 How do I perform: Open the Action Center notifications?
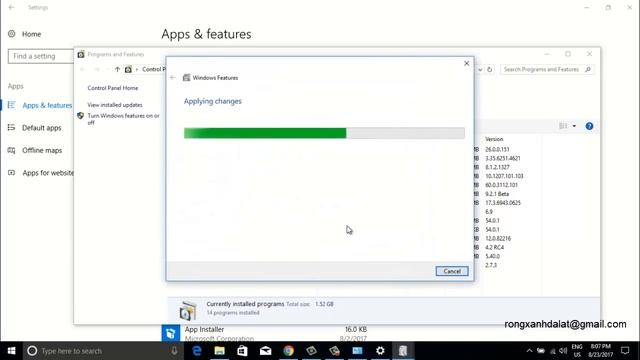(625, 351)
